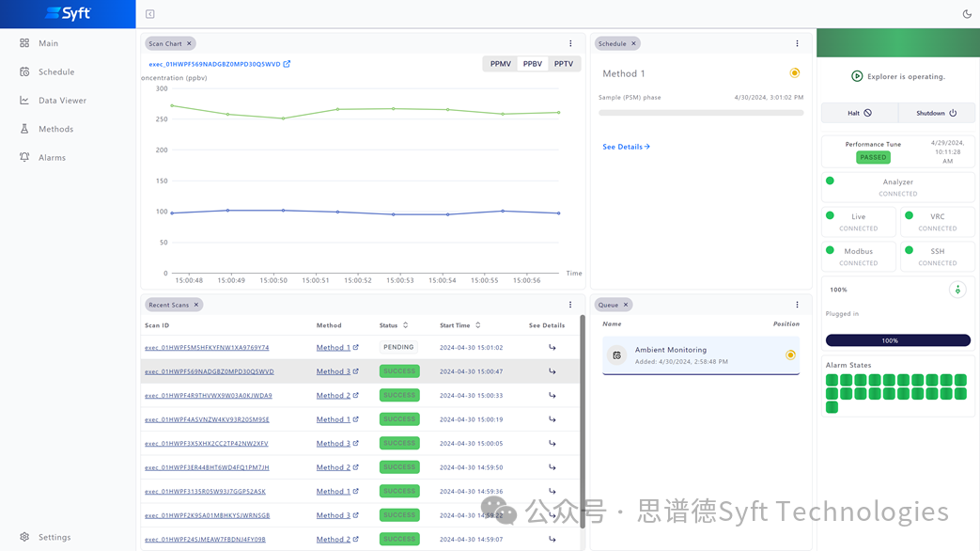Click the Explorer is operating play icon

point(857,76)
